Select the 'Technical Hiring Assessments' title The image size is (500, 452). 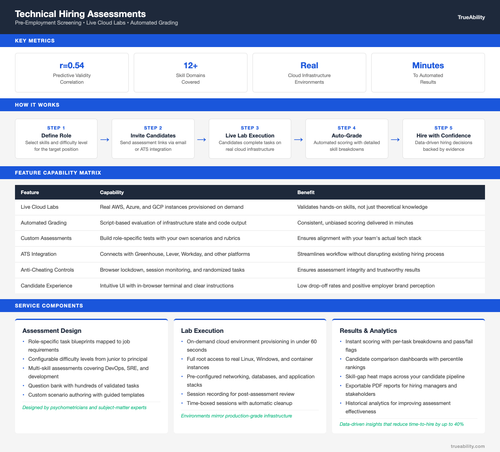pyautogui.click(x=80, y=14)
